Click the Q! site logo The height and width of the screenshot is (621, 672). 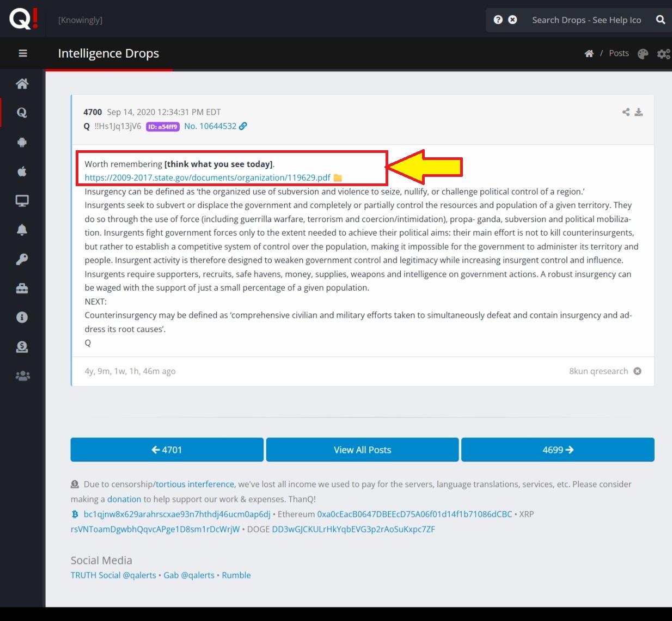23,19
